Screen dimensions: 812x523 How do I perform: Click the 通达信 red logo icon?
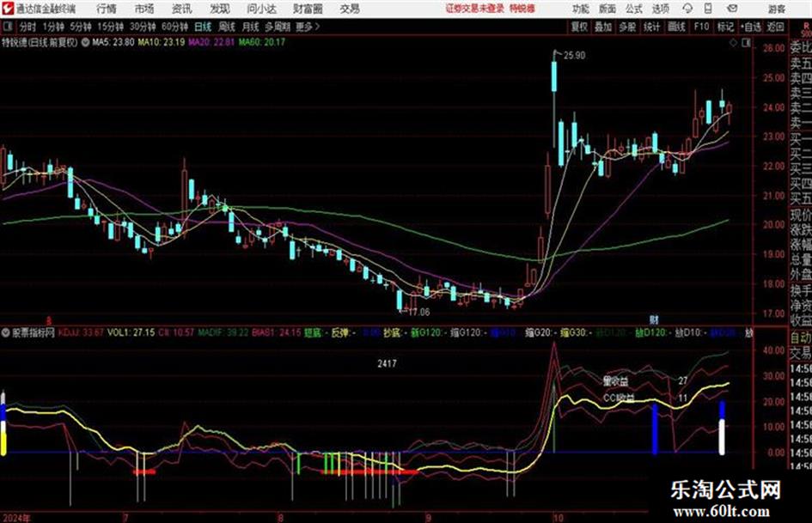pos(8,9)
